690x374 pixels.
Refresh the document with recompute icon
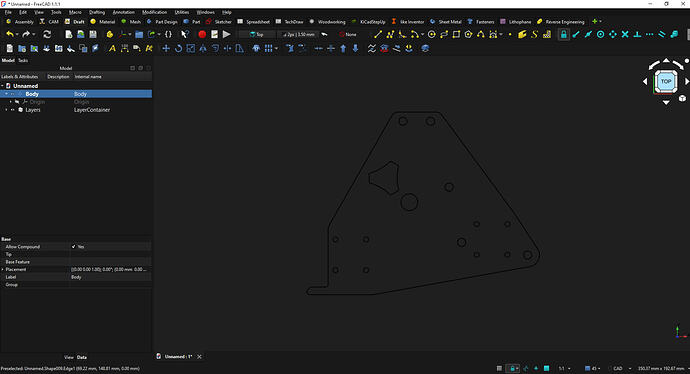(x=47, y=34)
